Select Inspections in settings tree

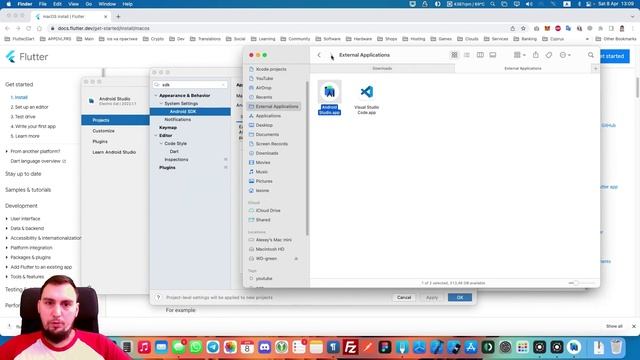pos(176,160)
